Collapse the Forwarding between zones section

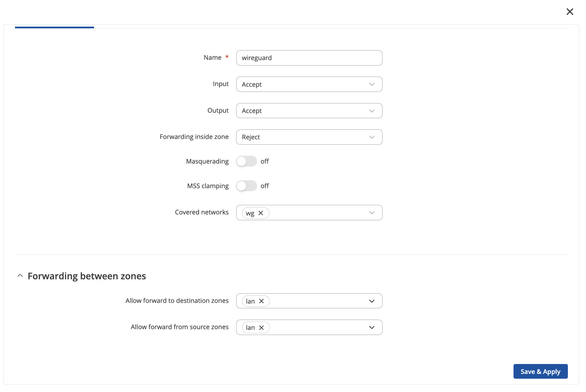point(20,276)
